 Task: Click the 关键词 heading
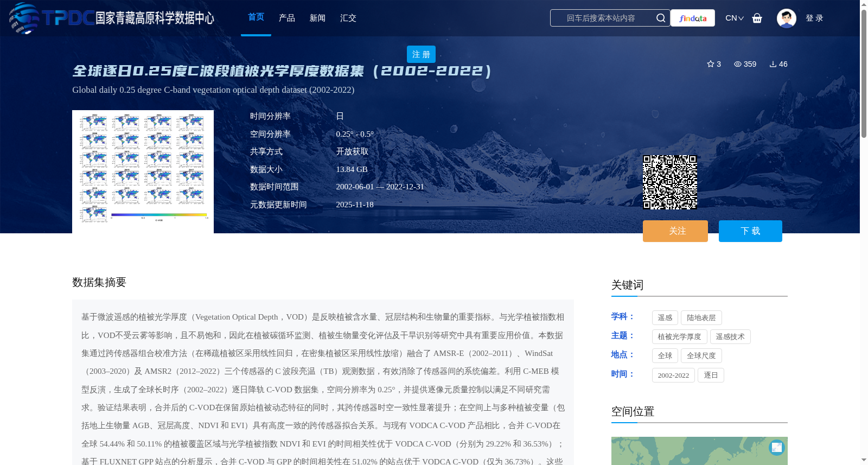pos(627,285)
